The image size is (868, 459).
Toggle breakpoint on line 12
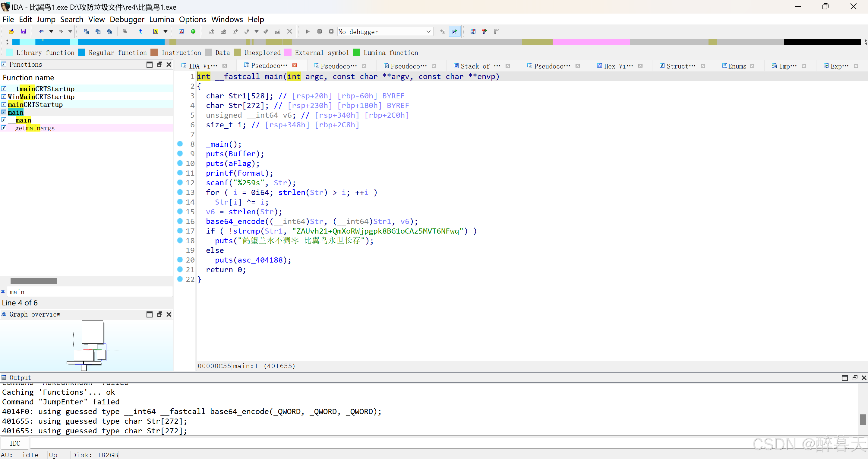(x=180, y=183)
